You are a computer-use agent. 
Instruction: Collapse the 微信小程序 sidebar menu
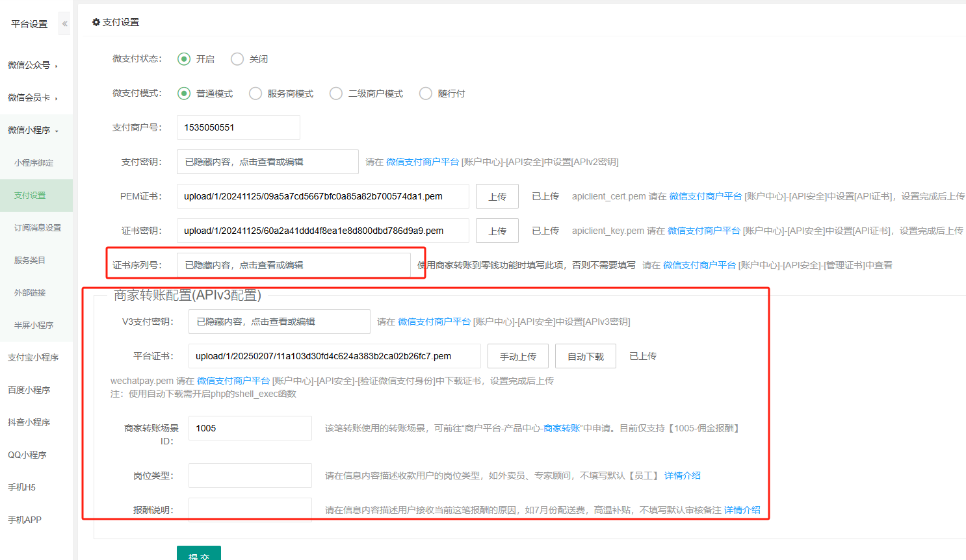tap(33, 130)
